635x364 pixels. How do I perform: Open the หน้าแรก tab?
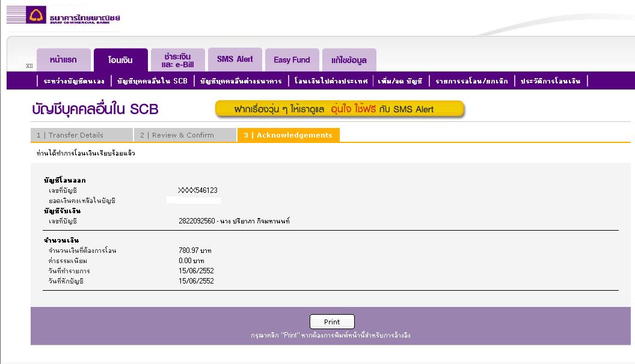point(64,60)
